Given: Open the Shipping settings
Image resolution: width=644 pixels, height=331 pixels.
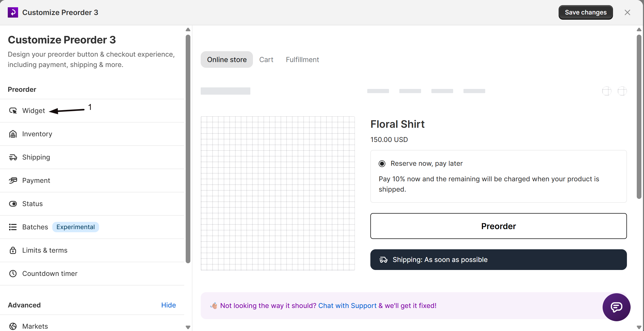Looking at the screenshot, I should click(92, 157).
